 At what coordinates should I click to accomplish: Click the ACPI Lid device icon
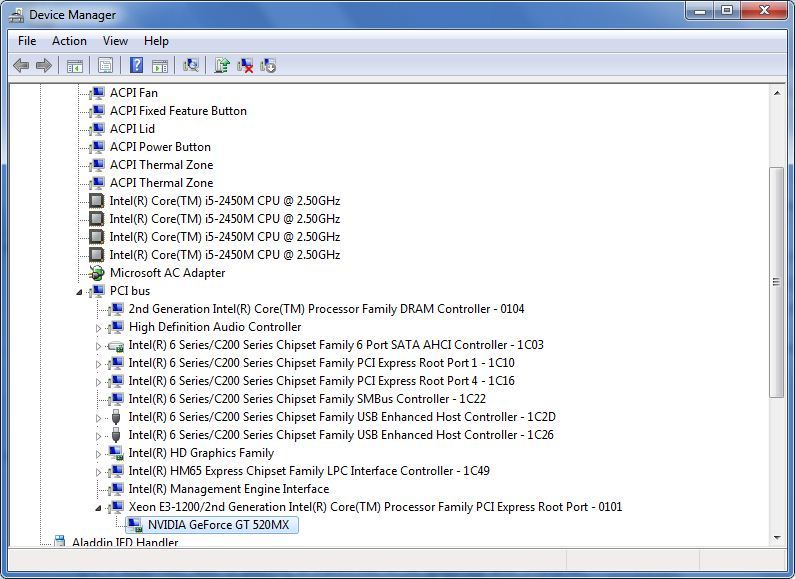97,129
